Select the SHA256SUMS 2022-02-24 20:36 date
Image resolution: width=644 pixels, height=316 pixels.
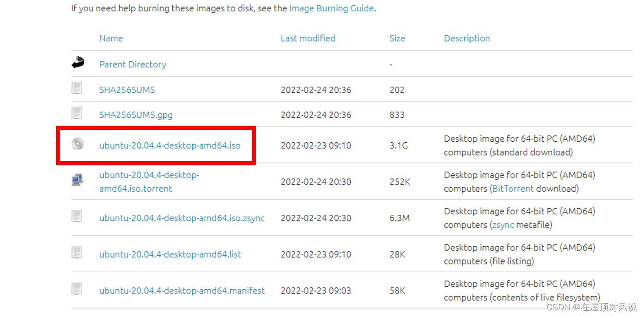coord(316,90)
